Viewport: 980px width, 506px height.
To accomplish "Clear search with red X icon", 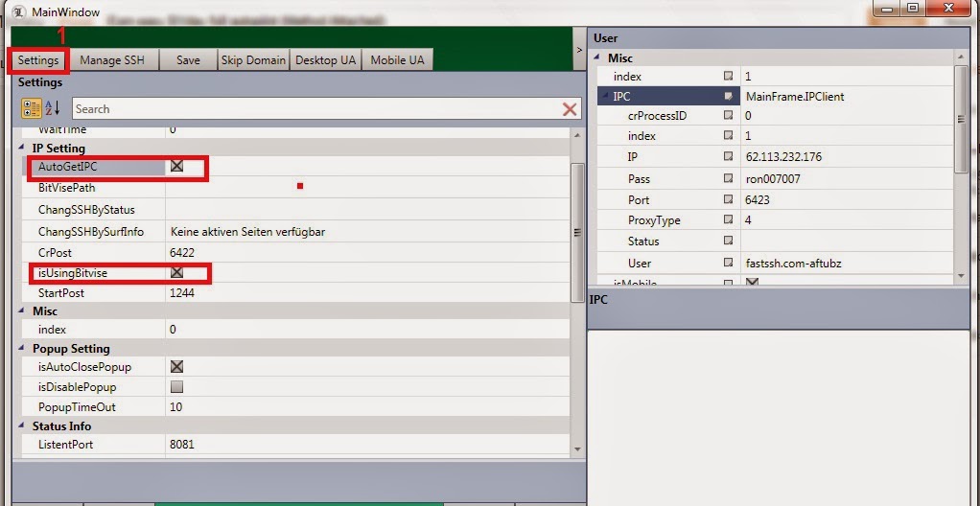I will click(570, 109).
